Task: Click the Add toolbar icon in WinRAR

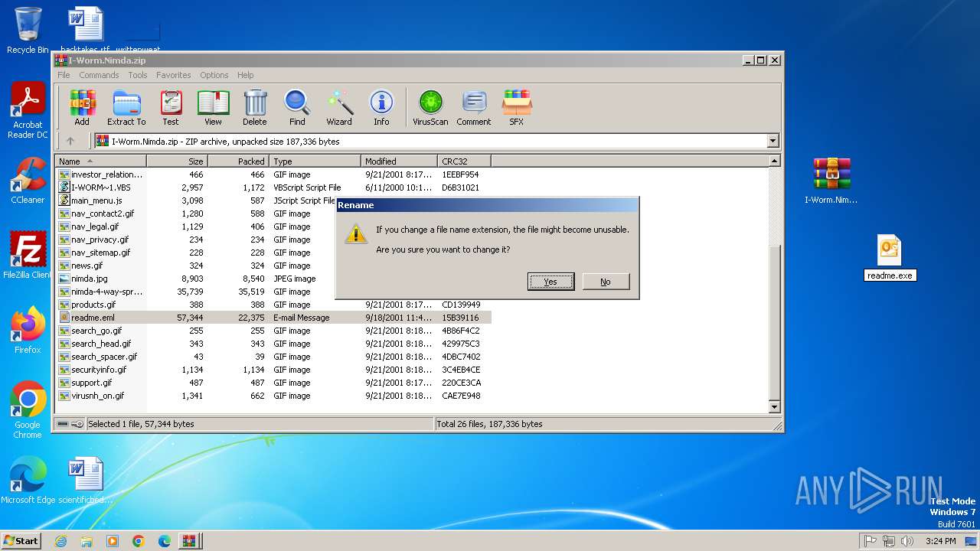Action: click(82, 108)
